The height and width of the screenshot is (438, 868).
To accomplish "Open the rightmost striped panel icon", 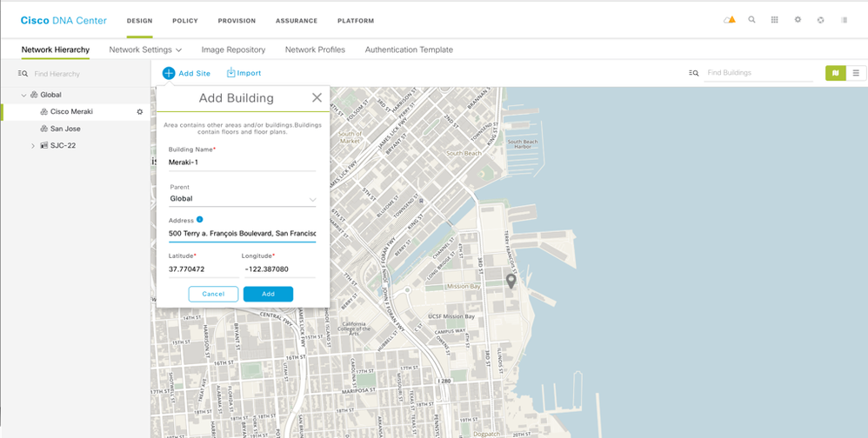I will click(845, 20).
